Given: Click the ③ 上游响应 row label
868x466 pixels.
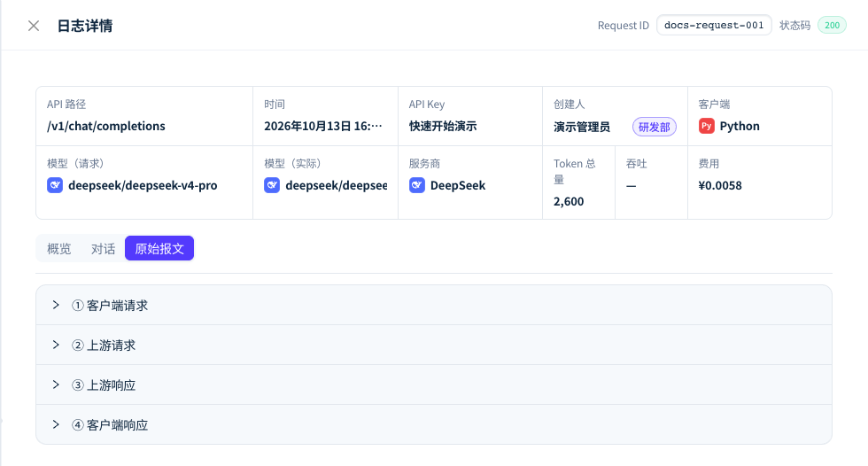Looking at the screenshot, I should coord(104,385).
